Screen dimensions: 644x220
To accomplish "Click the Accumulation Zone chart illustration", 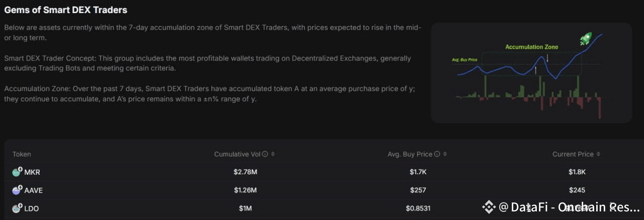I will pos(531,72).
